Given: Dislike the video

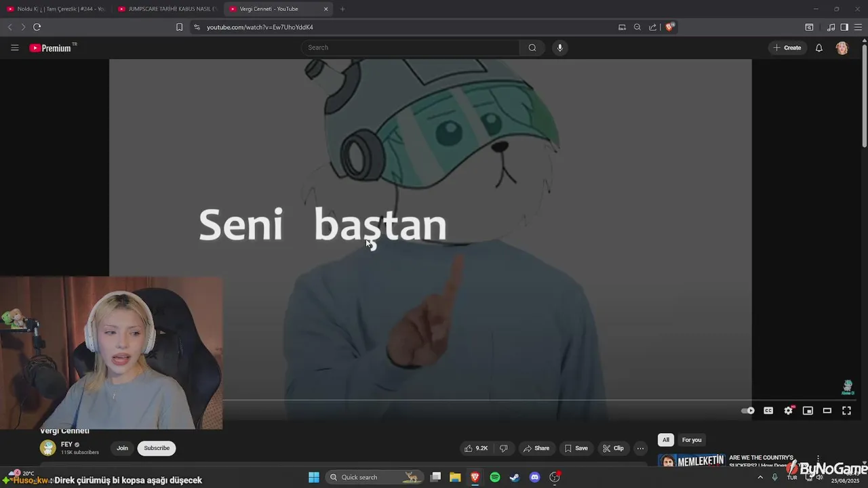Looking at the screenshot, I should point(503,448).
